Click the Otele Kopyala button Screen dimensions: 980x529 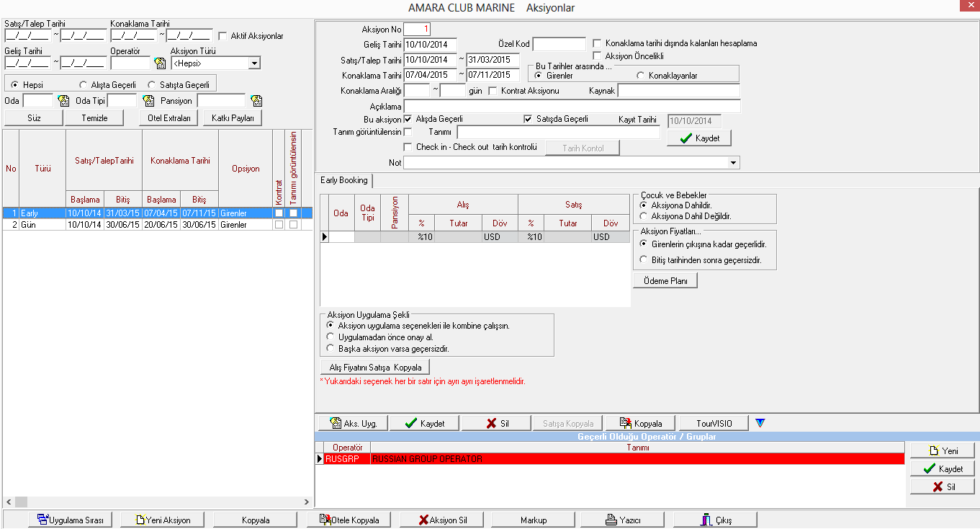349,520
